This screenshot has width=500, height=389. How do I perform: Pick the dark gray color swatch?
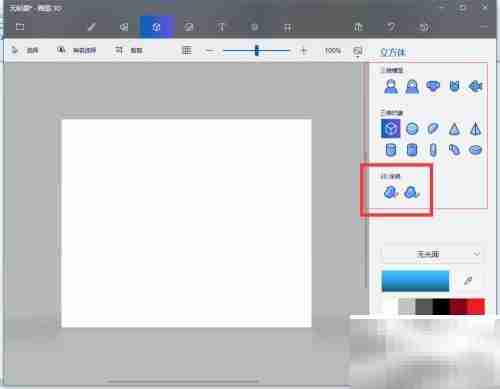coord(424,307)
